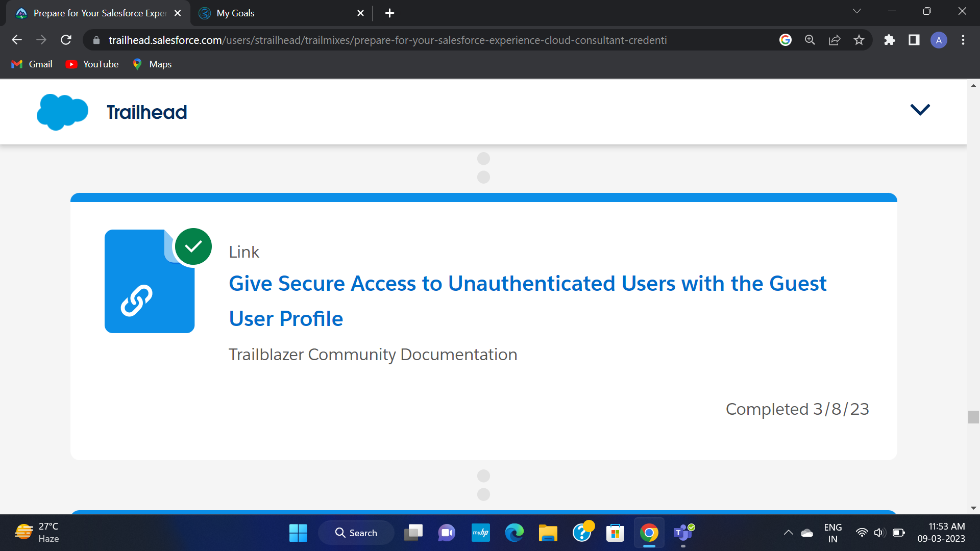Open the link document icon thumbnail

[150, 281]
